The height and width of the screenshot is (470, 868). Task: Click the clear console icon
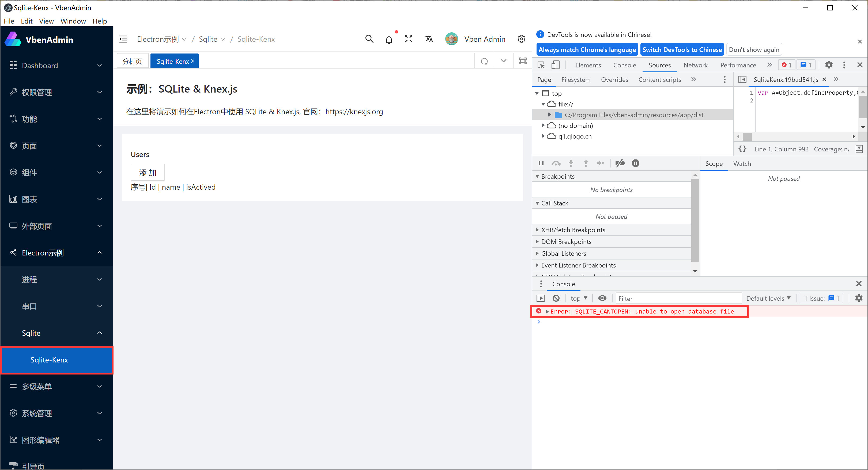coord(556,298)
